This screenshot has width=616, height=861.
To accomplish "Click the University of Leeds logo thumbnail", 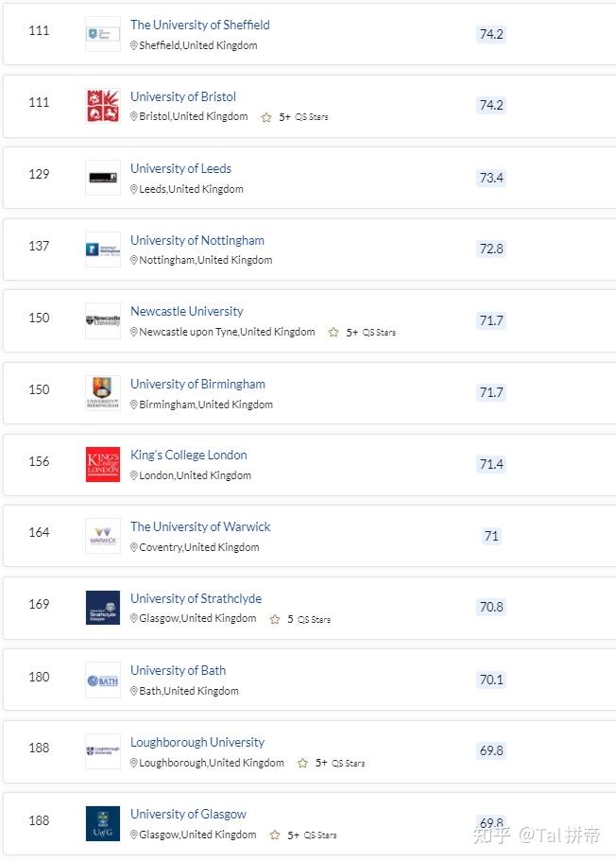I will [x=102, y=178].
